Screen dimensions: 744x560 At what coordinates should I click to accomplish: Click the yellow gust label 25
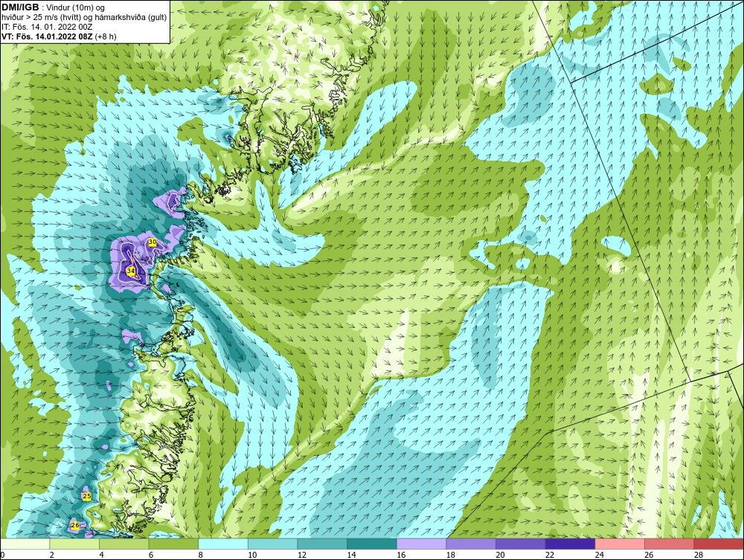coord(87,496)
